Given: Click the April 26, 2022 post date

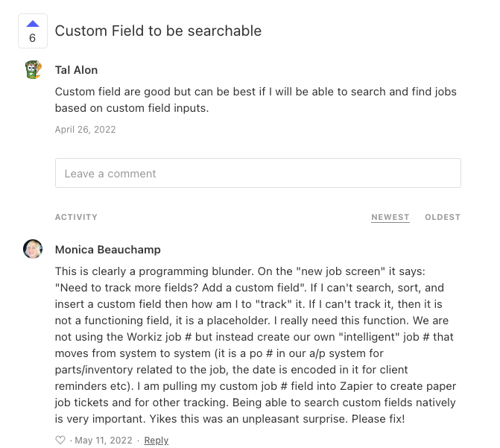Looking at the screenshot, I should click(x=85, y=129).
